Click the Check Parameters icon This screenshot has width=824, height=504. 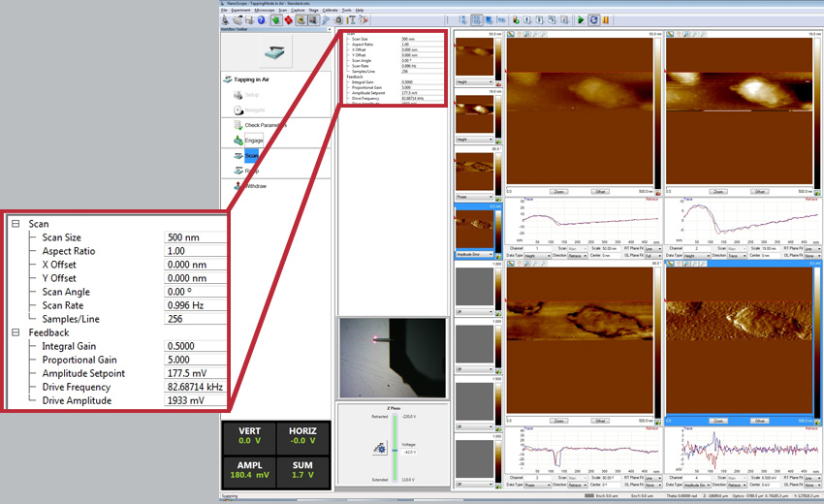click(x=238, y=125)
